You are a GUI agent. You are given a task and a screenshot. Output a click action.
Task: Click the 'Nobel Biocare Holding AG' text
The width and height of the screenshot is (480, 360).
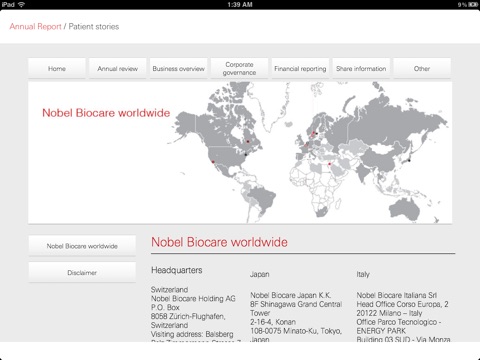(x=193, y=299)
